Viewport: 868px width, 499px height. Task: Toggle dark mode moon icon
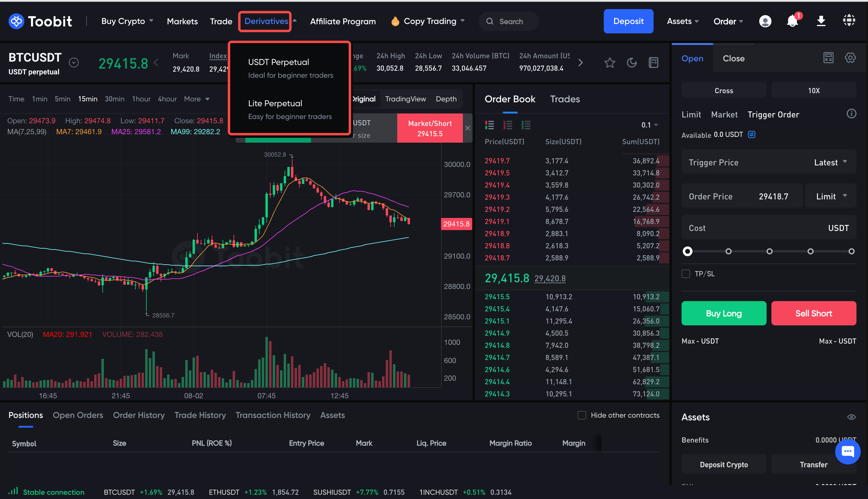click(x=632, y=63)
